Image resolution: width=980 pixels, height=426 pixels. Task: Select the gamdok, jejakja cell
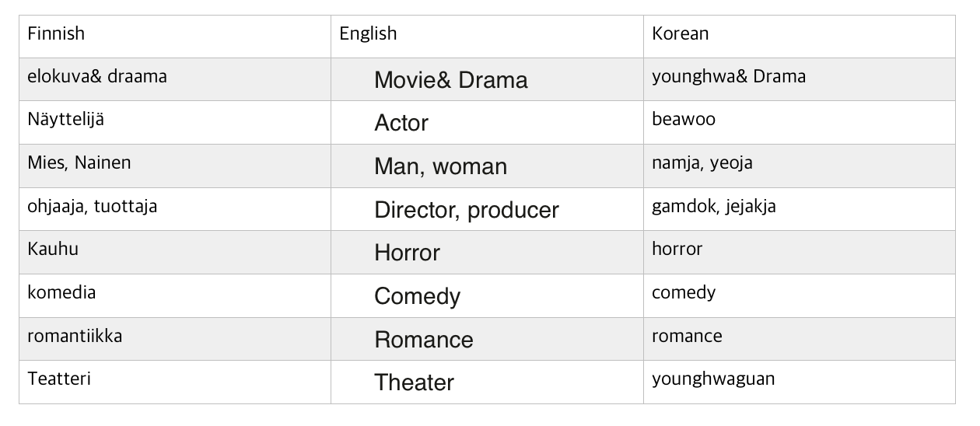tap(800, 209)
